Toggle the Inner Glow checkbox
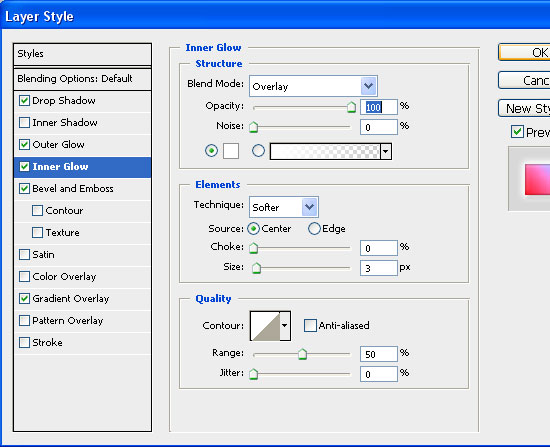 coord(24,167)
